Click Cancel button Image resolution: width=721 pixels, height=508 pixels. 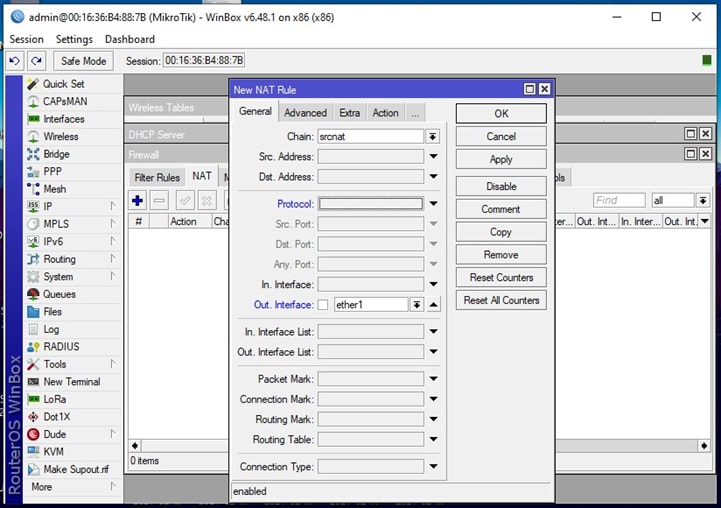[x=501, y=137]
